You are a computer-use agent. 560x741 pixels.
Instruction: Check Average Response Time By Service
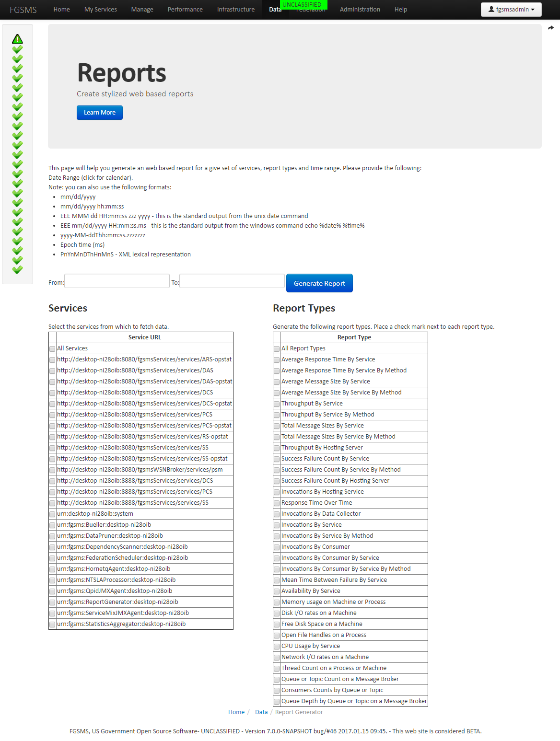(277, 360)
